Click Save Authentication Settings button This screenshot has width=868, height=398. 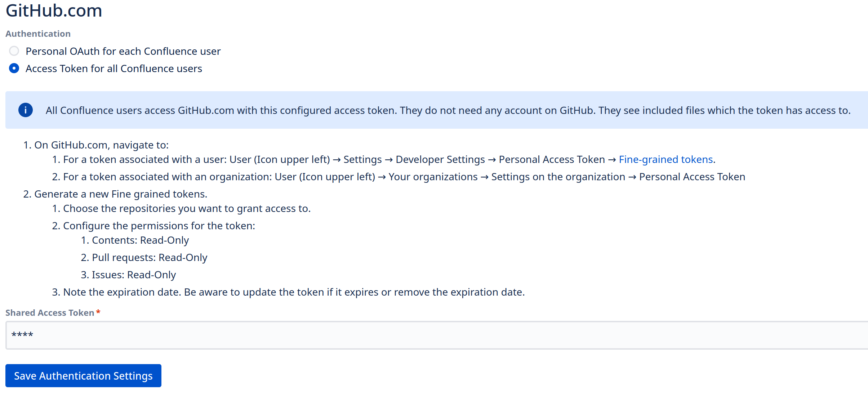click(83, 376)
